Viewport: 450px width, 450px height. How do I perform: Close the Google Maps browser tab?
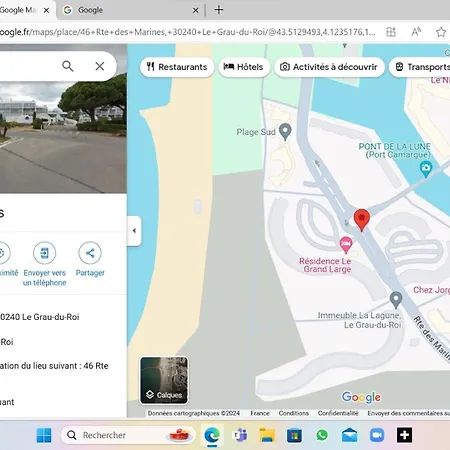coord(46,10)
